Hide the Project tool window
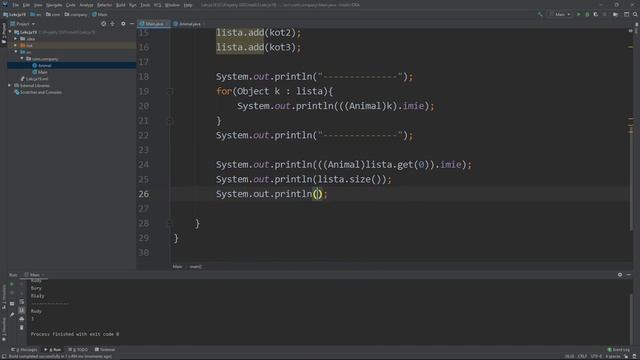The height and width of the screenshot is (360, 640). [132, 24]
